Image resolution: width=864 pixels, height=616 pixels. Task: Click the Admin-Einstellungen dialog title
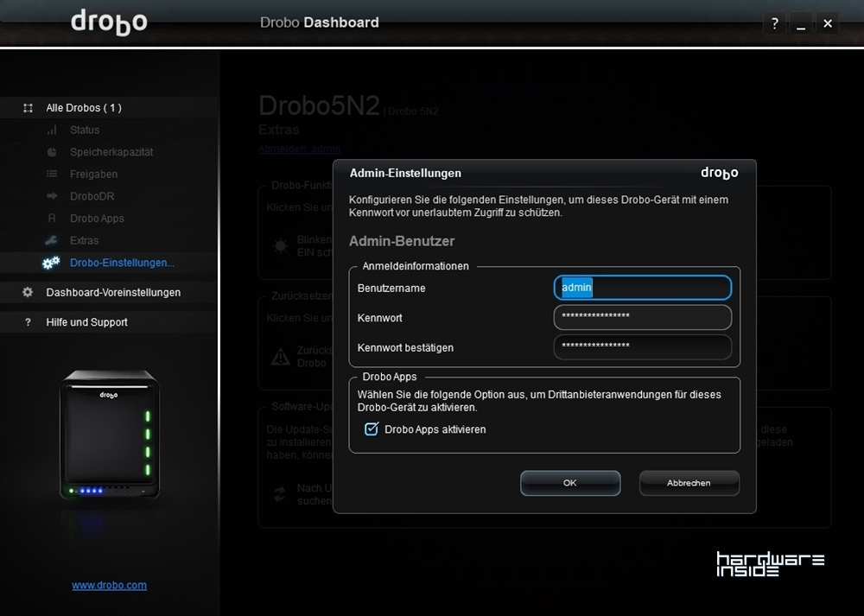click(x=405, y=173)
